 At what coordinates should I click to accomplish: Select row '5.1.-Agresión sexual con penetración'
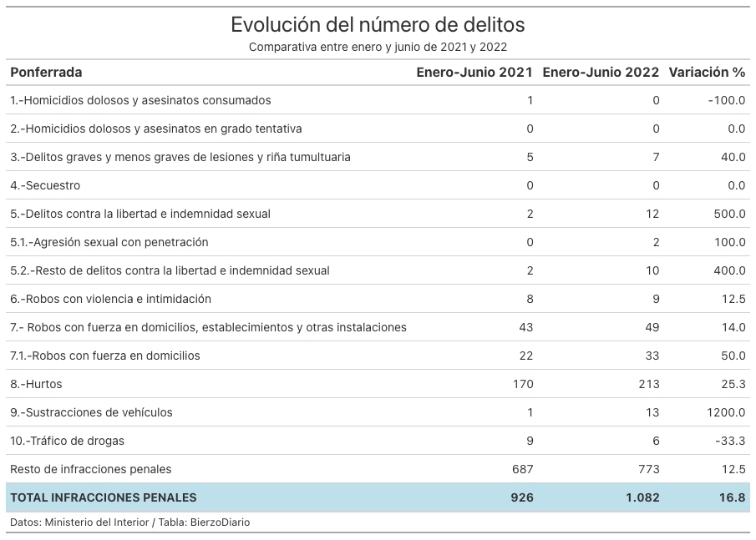point(378,242)
